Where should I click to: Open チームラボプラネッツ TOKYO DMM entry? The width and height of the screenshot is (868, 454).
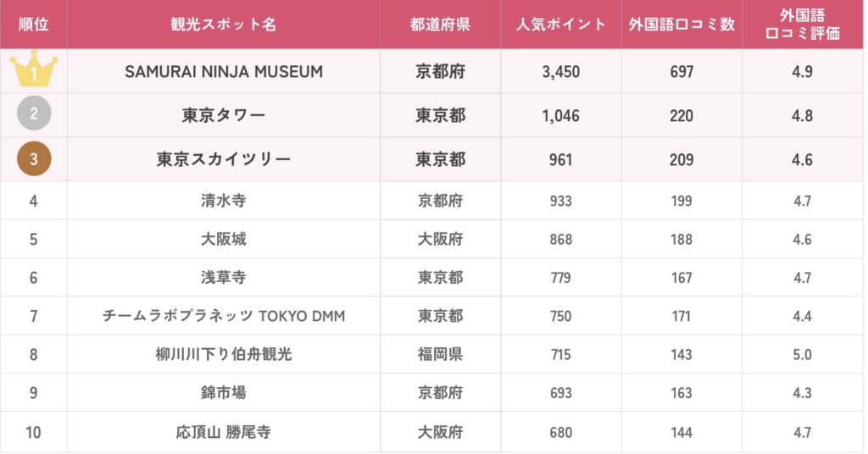click(224, 316)
